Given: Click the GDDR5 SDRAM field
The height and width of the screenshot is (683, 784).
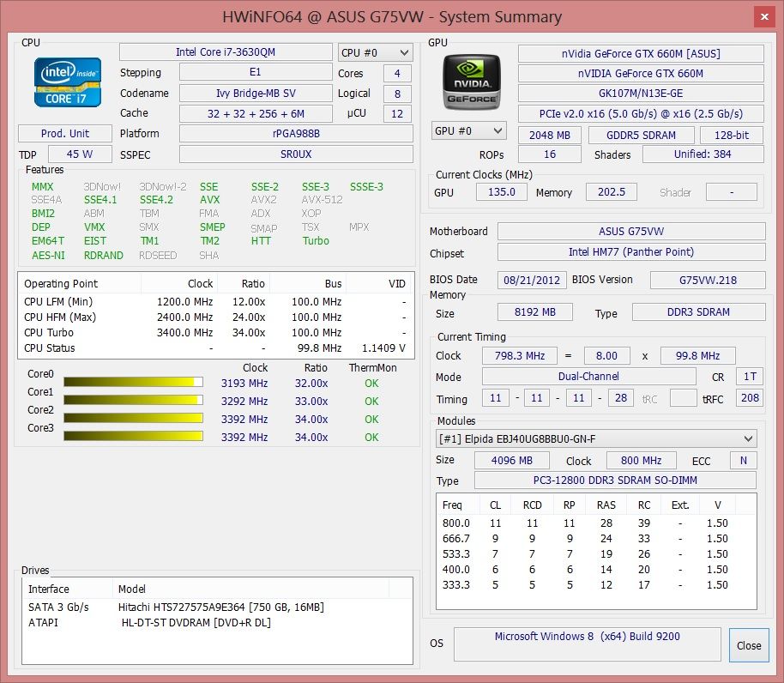Looking at the screenshot, I should coord(641,135).
